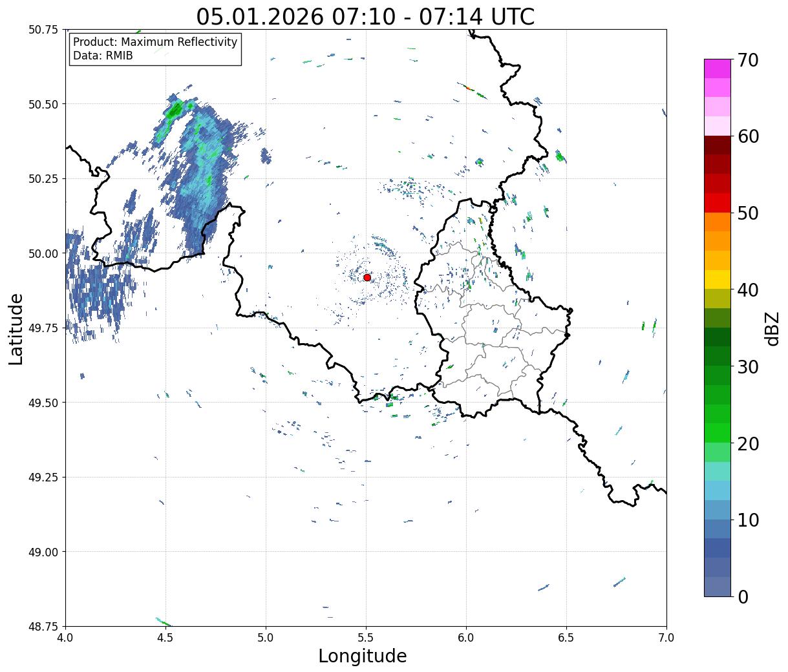Click latitude tick label 48.75
The height and width of the screenshot is (672, 788).
click(43, 626)
